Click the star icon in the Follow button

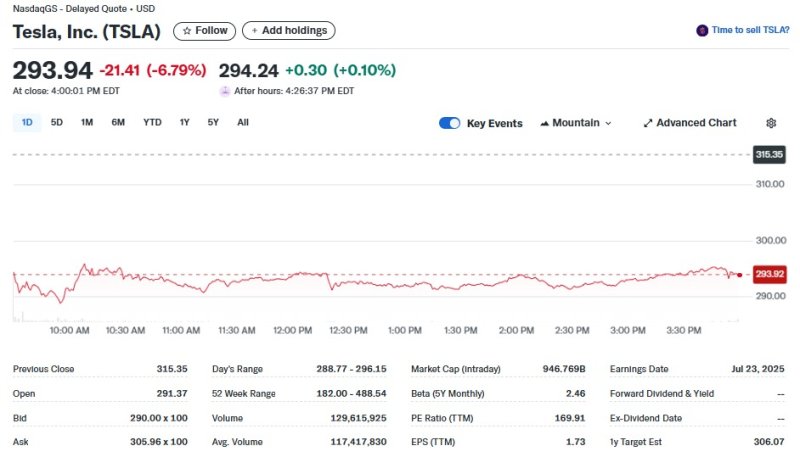pos(187,31)
